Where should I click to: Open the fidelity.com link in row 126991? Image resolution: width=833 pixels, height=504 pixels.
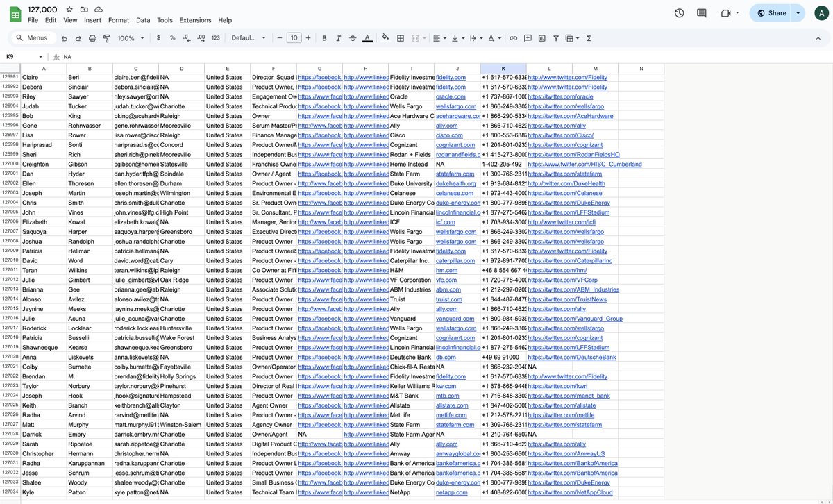tap(451, 77)
